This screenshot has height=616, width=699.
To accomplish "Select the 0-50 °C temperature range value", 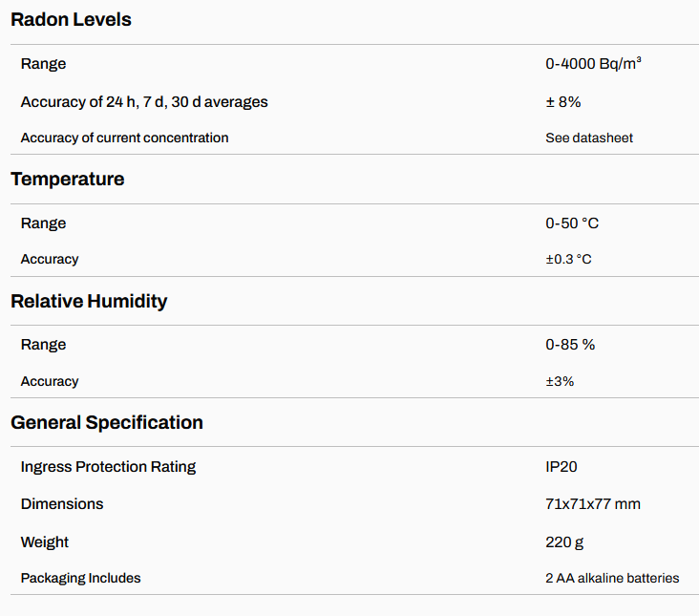I will pyautogui.click(x=572, y=223).
